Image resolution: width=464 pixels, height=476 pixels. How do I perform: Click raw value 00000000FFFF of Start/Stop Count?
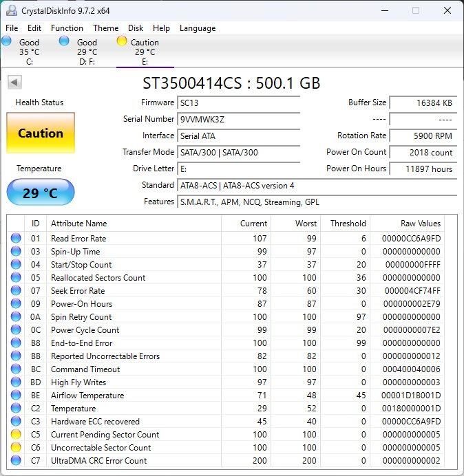(412, 265)
